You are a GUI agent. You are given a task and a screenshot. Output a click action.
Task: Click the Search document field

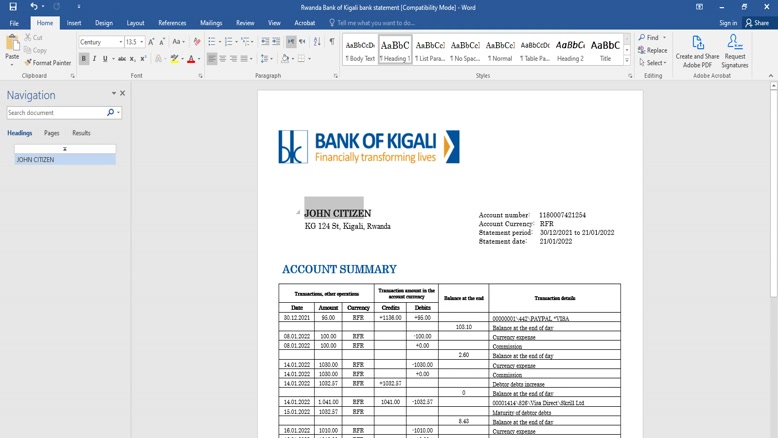[x=56, y=113]
